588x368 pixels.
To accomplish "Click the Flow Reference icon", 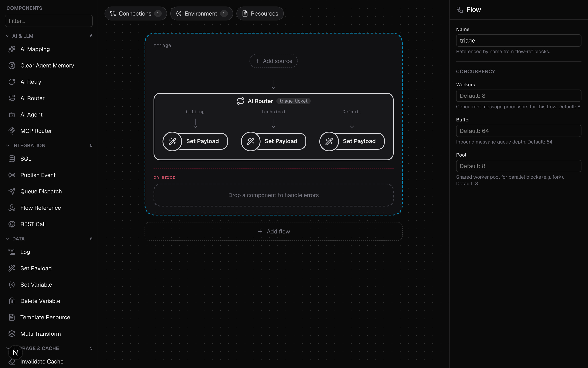I will (12, 208).
